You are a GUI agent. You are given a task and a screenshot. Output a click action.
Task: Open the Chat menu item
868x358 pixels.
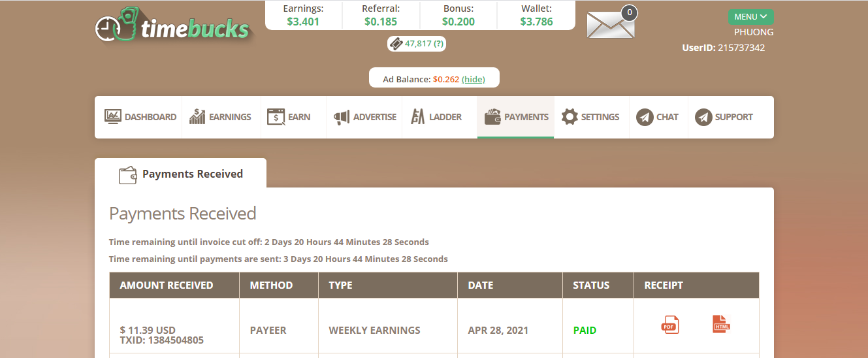(658, 117)
